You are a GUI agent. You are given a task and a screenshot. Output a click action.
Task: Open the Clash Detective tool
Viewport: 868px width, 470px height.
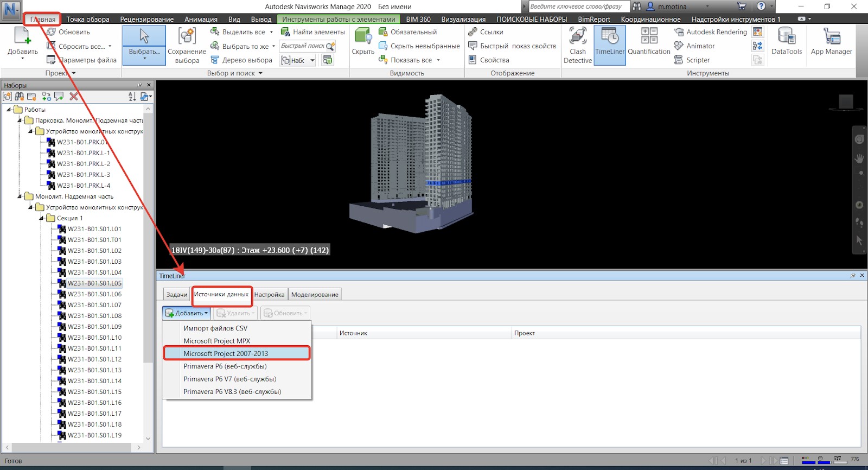577,46
